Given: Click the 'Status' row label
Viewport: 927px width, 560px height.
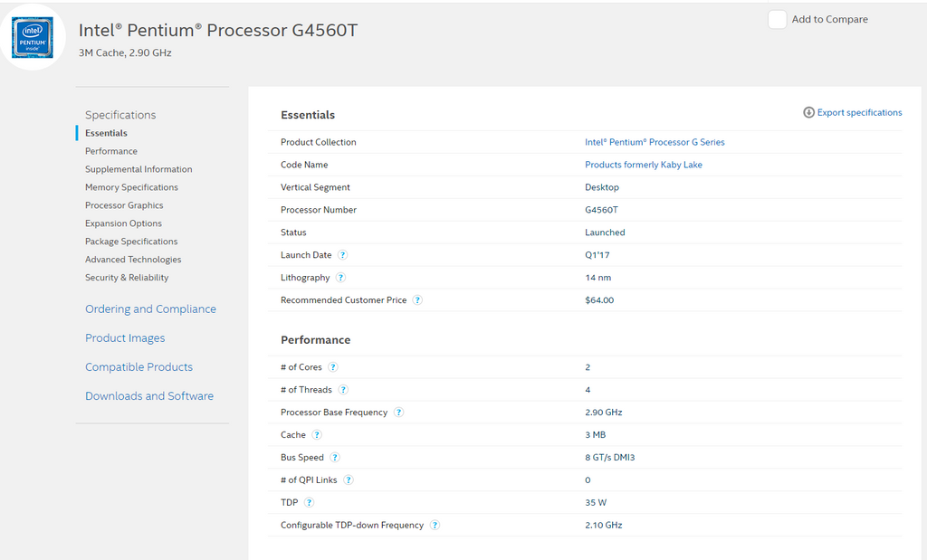Looking at the screenshot, I should (x=293, y=233).
